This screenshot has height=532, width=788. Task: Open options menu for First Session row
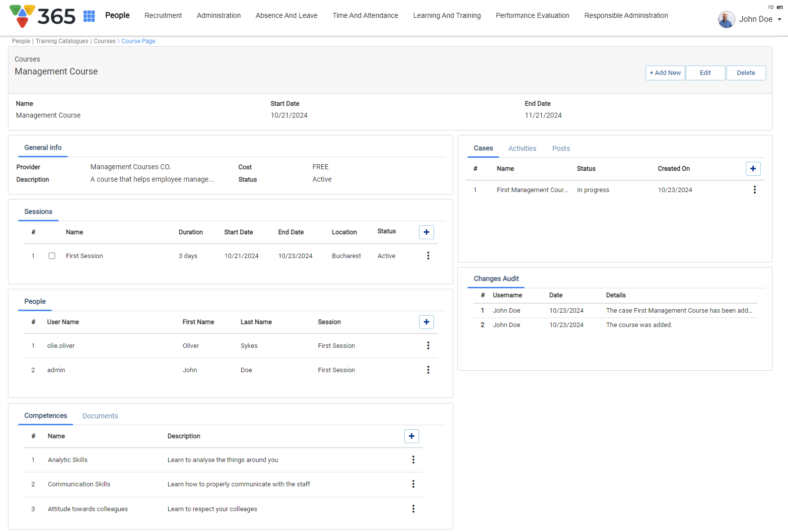(428, 256)
